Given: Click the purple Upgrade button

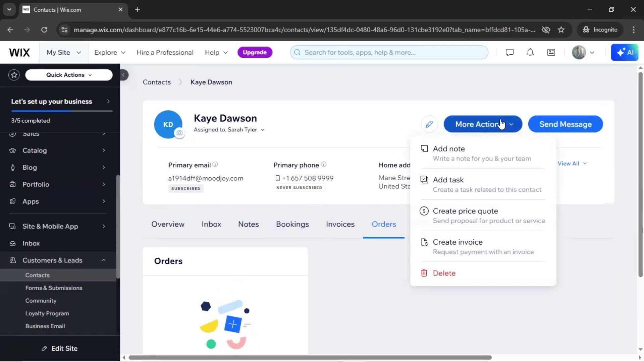Looking at the screenshot, I should pyautogui.click(x=255, y=53).
